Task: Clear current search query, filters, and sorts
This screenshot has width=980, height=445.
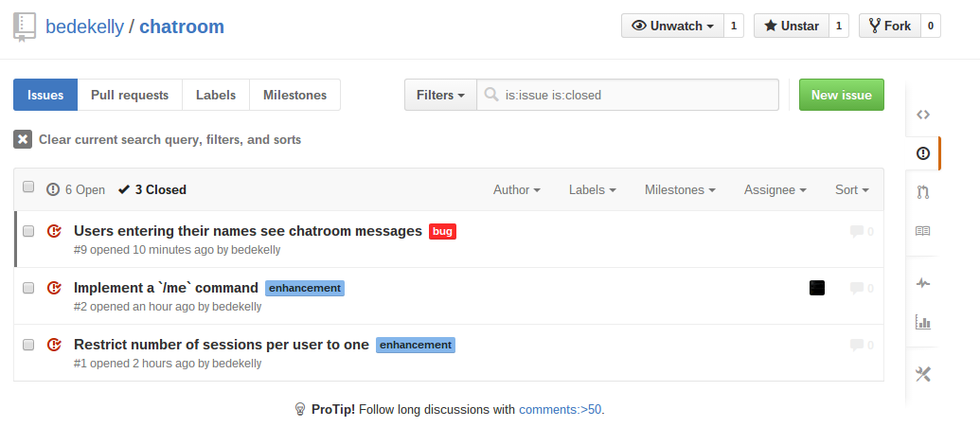Action: click(157, 139)
